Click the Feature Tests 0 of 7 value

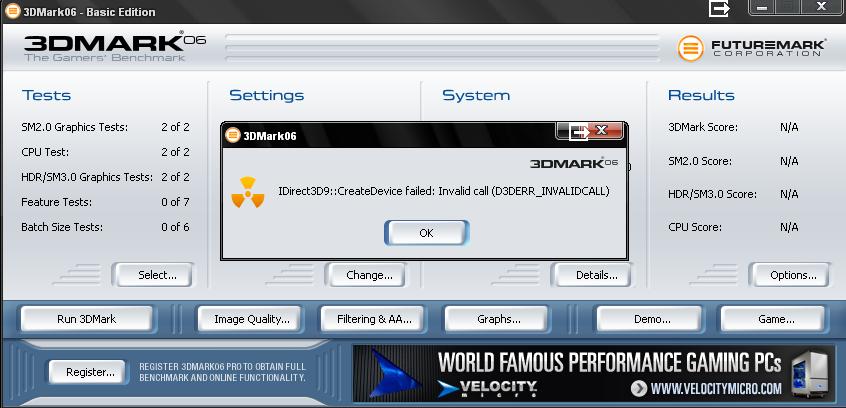click(x=175, y=202)
